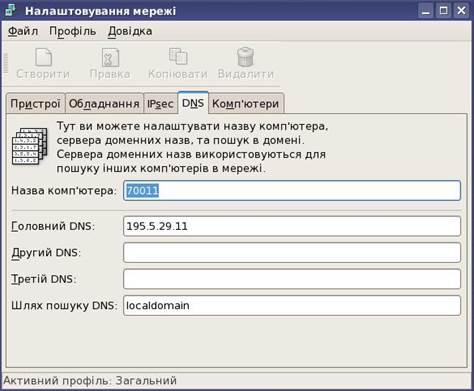This screenshot has width=474, height=391.
Task: Click the Копіювати copy toolbar icon
Action: pyautogui.click(x=178, y=56)
